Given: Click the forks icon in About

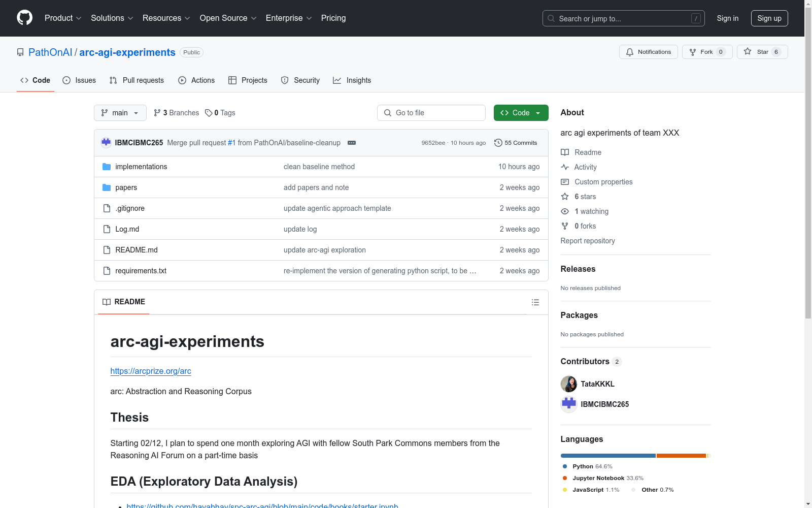Looking at the screenshot, I should point(565,226).
